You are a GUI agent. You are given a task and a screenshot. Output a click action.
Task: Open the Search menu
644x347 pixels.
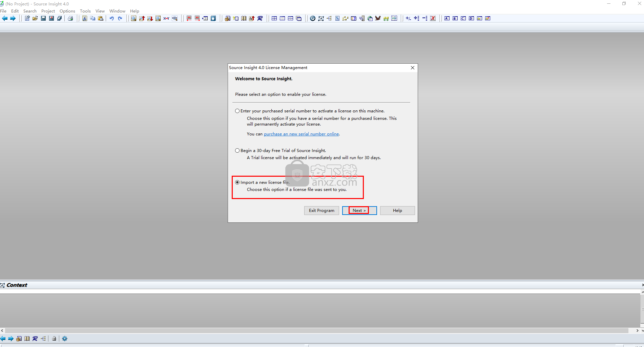(30, 11)
